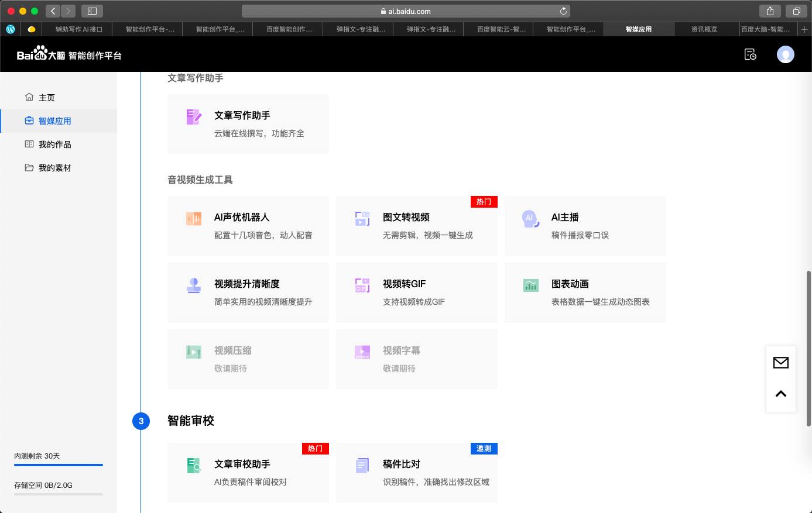Click the ai.baidu.com address bar
Viewport: 812px width, 513px height.
click(405, 11)
